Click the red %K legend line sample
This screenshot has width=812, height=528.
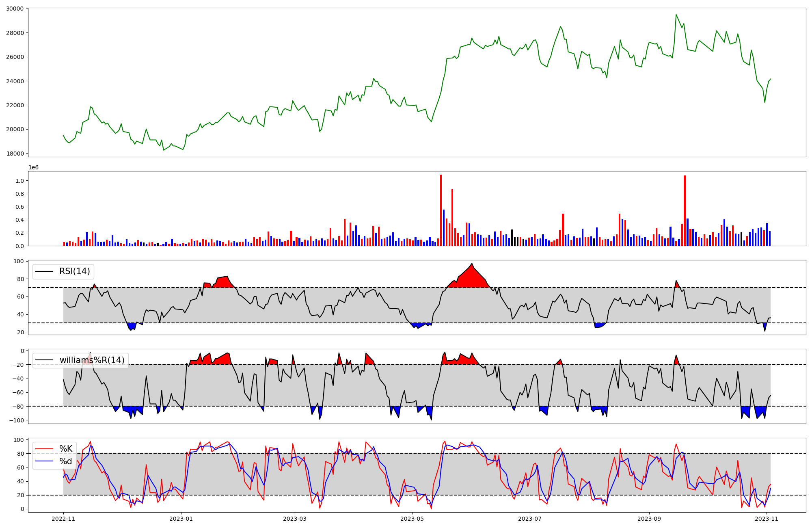coord(45,449)
